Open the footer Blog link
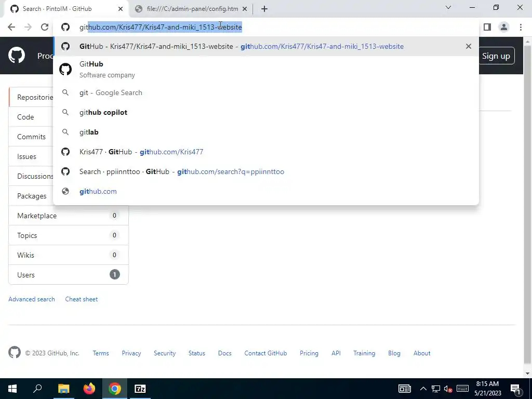This screenshot has width=532, height=399. tap(394, 353)
